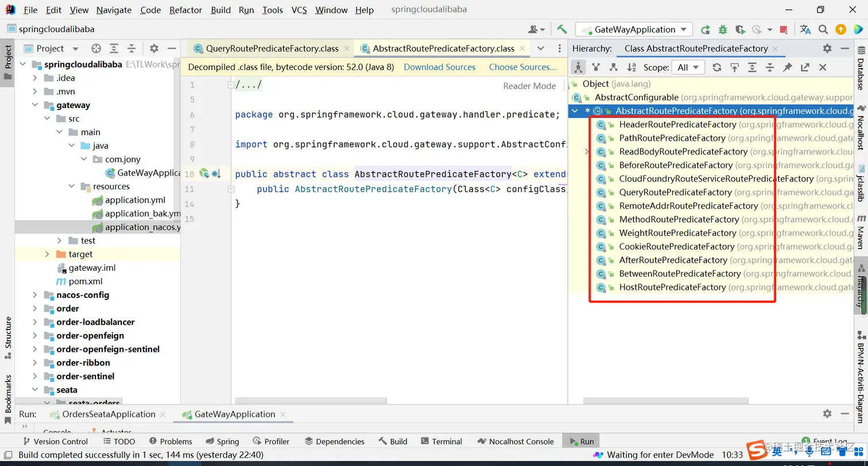The height and width of the screenshot is (466, 868).
Task: Open the Scope dropdown set to All
Action: (x=688, y=67)
